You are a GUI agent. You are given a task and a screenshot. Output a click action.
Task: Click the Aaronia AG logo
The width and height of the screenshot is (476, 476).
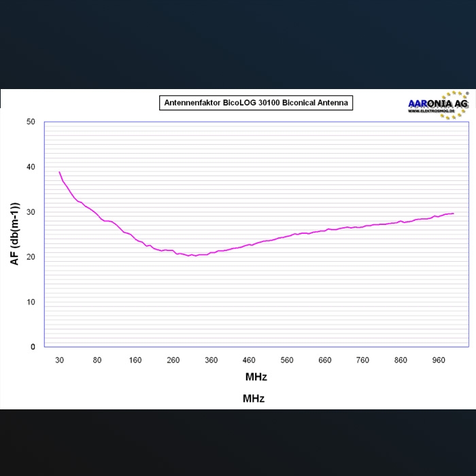point(437,104)
